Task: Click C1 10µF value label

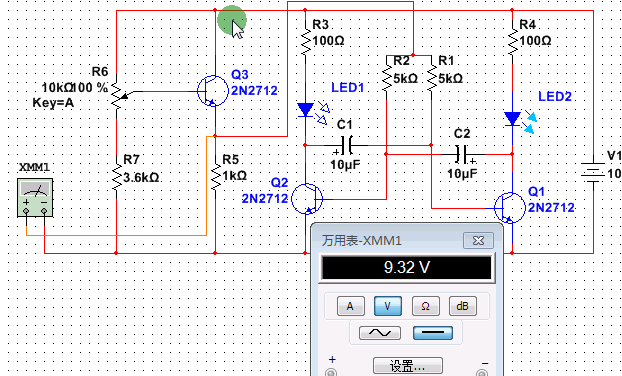Action: tap(346, 165)
